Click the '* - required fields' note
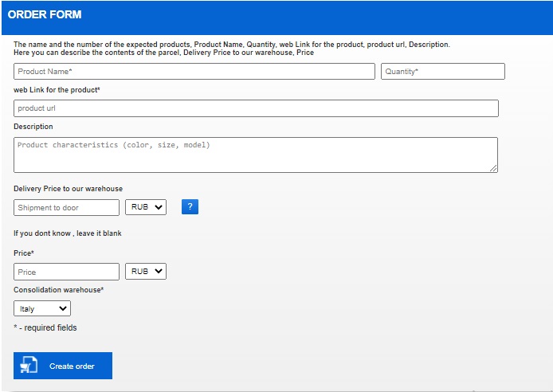This screenshot has height=392, width=553. pos(45,327)
